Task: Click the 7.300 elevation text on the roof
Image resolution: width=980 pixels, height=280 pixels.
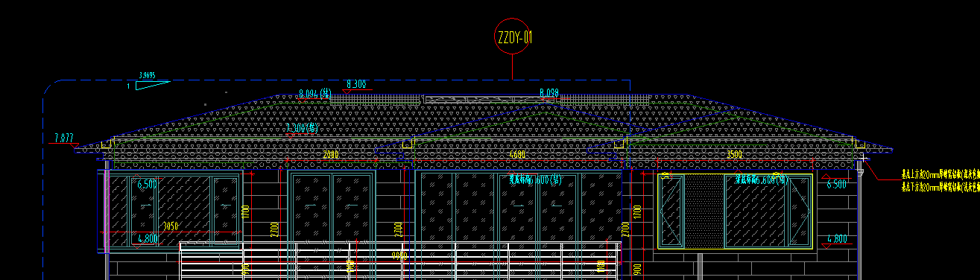Action: point(302,128)
